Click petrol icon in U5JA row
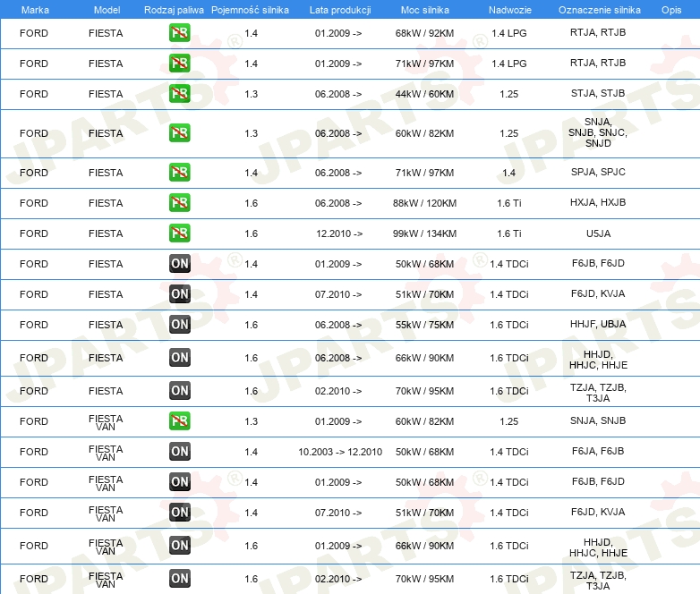Screen dimensions: 700x594 179,233
